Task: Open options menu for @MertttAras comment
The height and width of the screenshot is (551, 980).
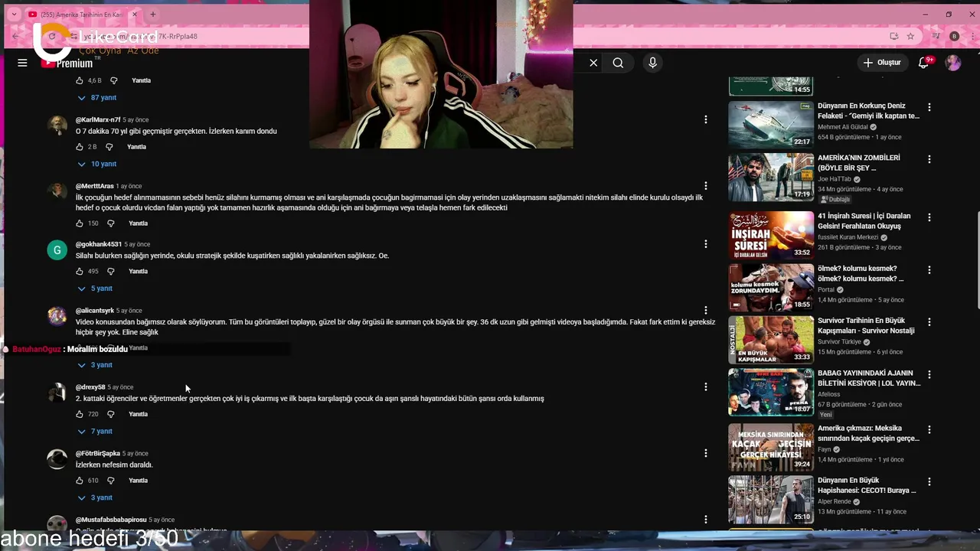Action: pos(706,186)
